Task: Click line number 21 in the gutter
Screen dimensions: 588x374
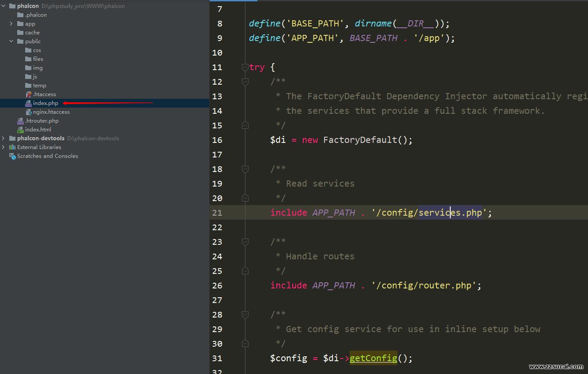Action: point(217,213)
